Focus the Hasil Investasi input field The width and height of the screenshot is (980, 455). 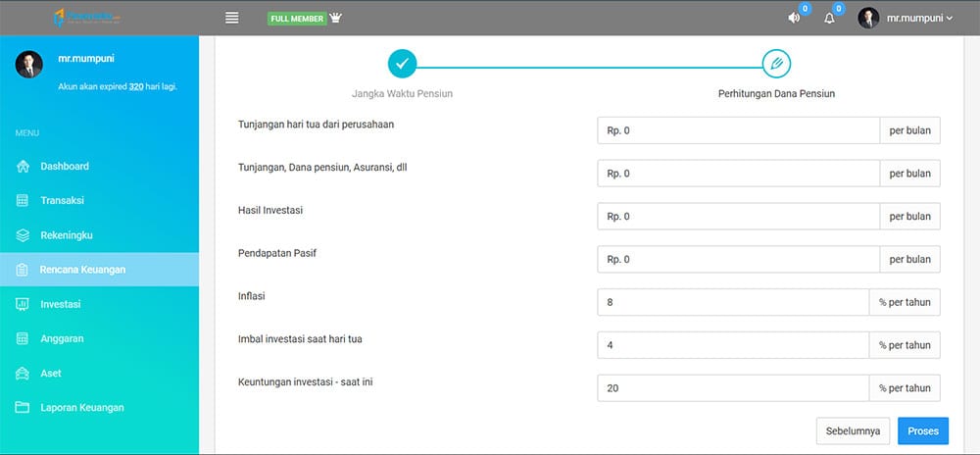[x=738, y=217]
